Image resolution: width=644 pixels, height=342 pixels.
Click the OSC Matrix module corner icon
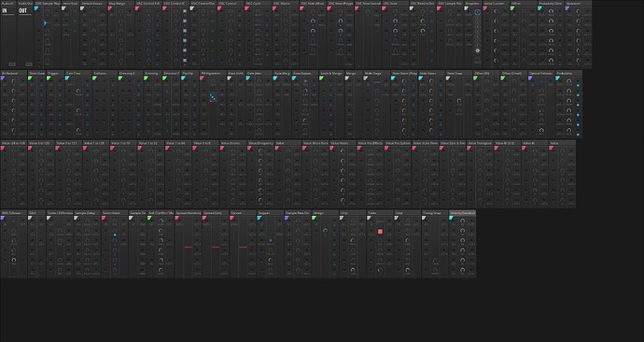click(274, 8)
